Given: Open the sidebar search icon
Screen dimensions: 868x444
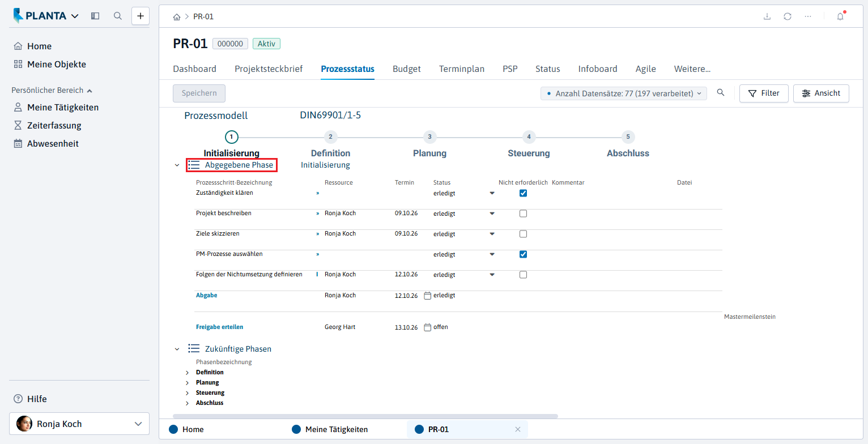Looking at the screenshot, I should click(x=118, y=16).
